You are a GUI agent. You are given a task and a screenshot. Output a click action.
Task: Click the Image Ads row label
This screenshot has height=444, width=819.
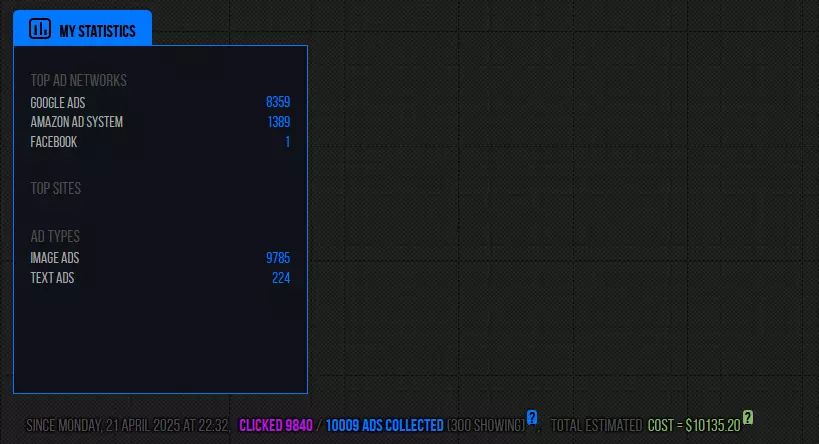pos(55,258)
